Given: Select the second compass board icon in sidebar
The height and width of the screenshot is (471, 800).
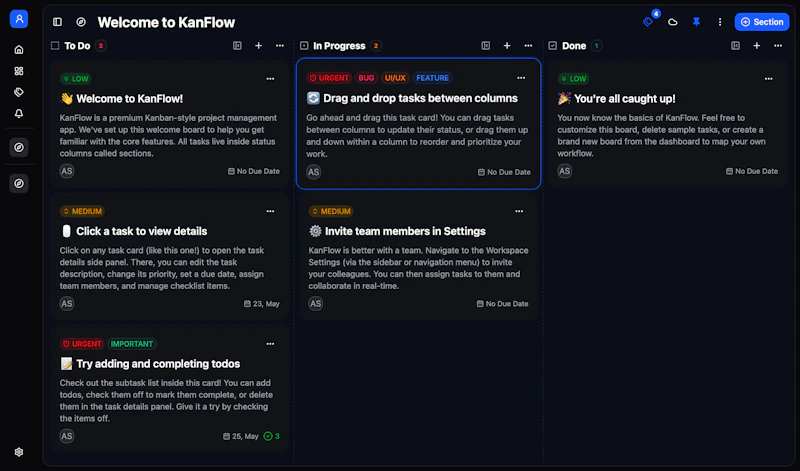Looking at the screenshot, I should [x=19, y=184].
